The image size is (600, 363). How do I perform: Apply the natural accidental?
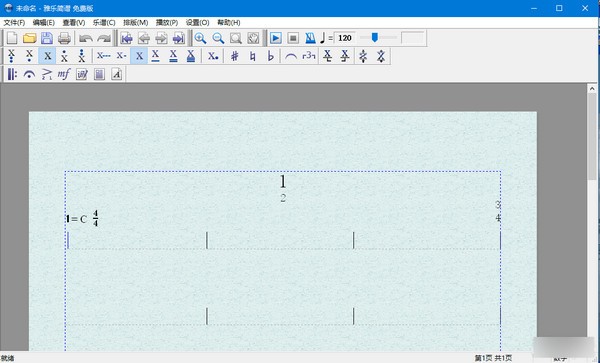pos(252,56)
